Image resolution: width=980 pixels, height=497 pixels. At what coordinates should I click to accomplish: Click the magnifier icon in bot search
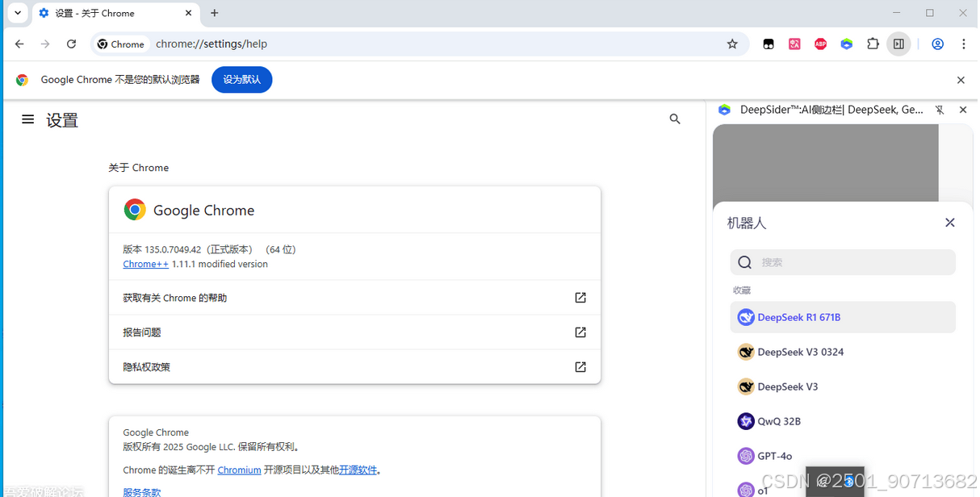click(745, 262)
